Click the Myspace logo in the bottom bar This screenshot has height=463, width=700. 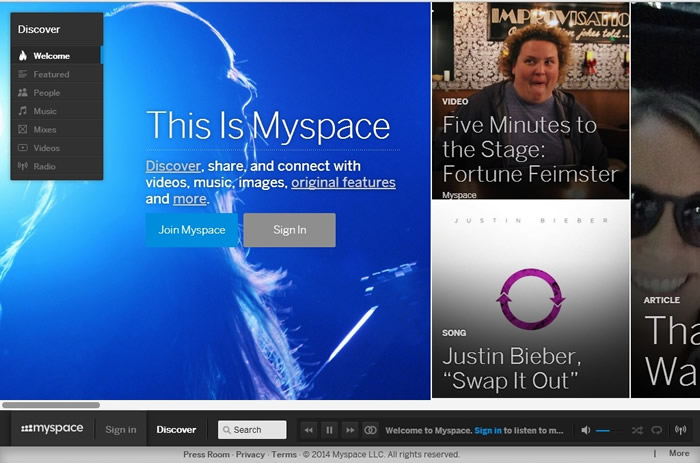[52, 429]
